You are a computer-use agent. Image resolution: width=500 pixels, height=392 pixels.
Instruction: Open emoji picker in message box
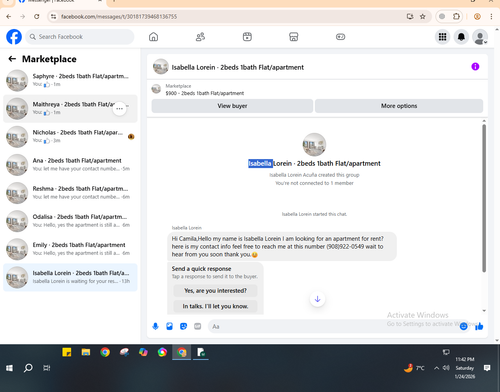[x=463, y=326]
